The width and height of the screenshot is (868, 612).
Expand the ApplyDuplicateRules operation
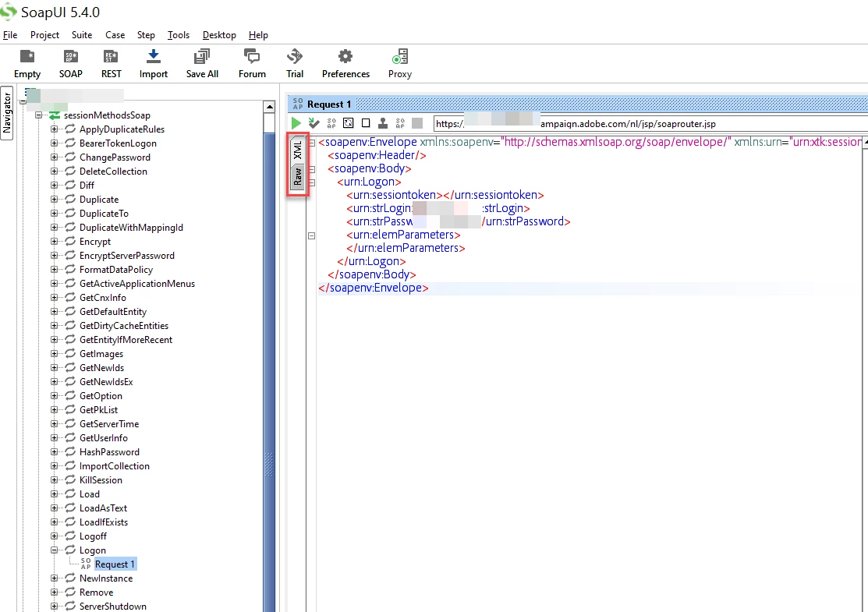click(55, 129)
